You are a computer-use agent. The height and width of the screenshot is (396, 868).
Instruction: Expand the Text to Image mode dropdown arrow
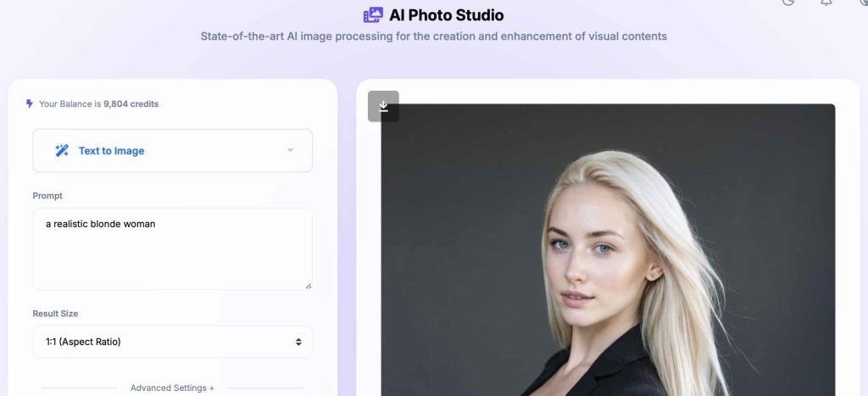pos(290,150)
